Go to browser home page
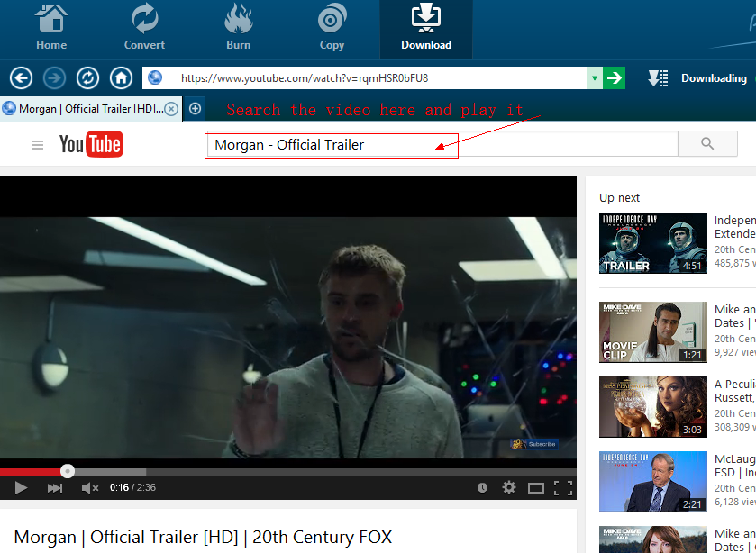This screenshot has height=553, width=756. [121, 78]
